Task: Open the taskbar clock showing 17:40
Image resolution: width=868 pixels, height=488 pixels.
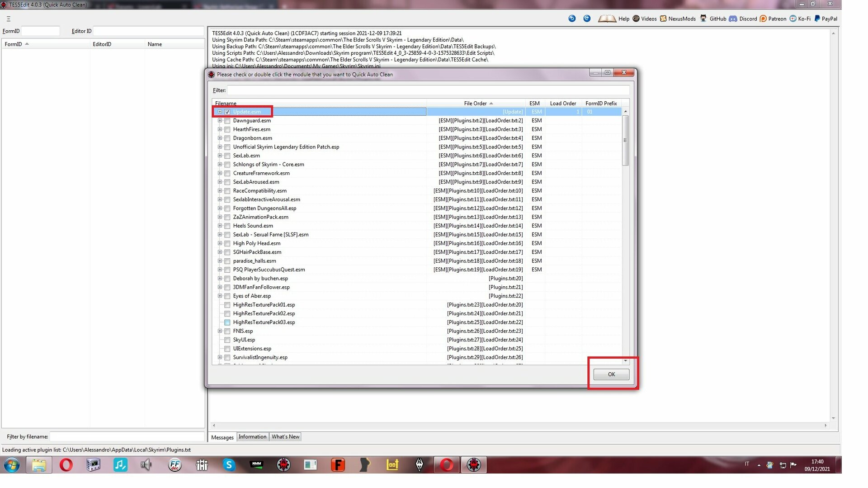Action: pyautogui.click(x=817, y=465)
